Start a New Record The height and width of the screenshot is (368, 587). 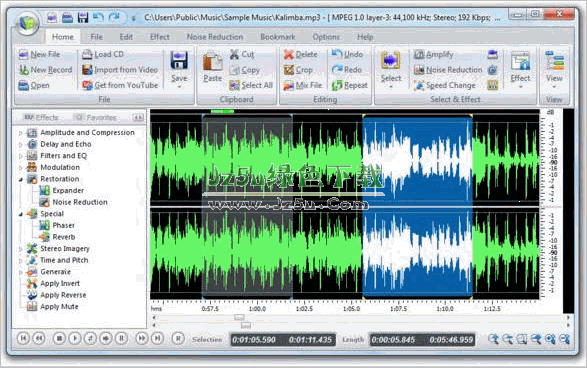(45, 70)
